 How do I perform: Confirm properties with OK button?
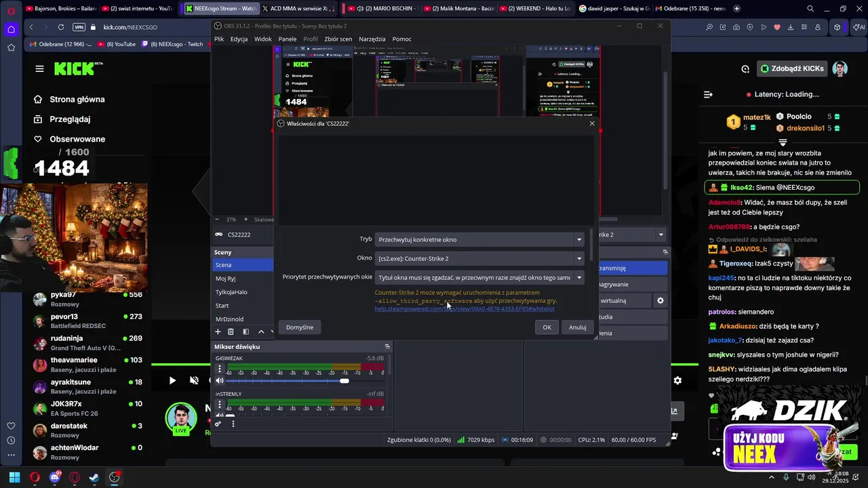coord(547,327)
